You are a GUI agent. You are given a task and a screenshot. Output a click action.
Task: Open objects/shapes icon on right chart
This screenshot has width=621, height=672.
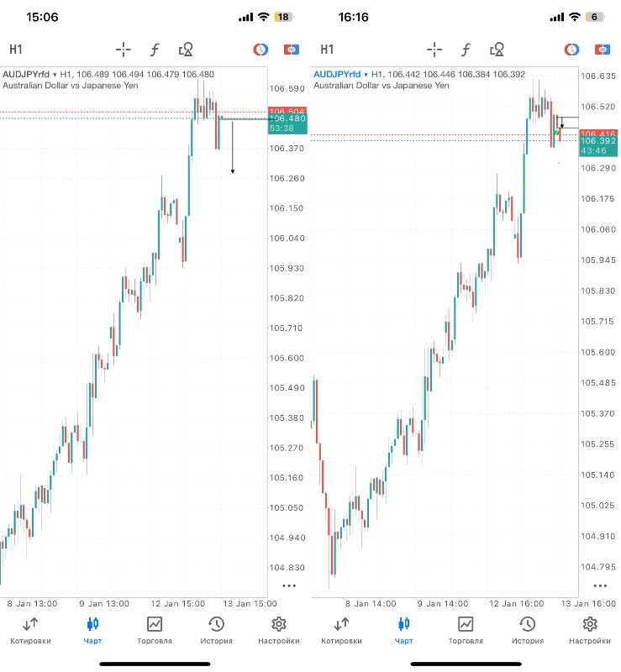coord(497,50)
